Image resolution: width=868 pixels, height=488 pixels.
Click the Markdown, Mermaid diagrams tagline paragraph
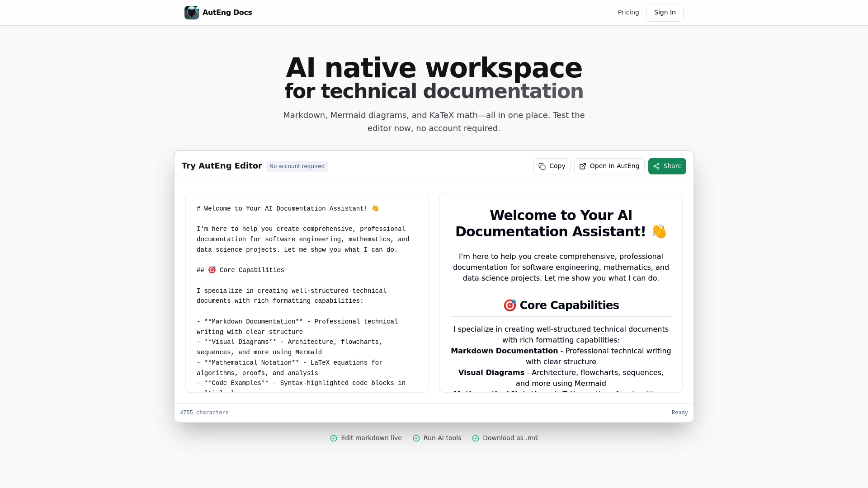point(434,122)
